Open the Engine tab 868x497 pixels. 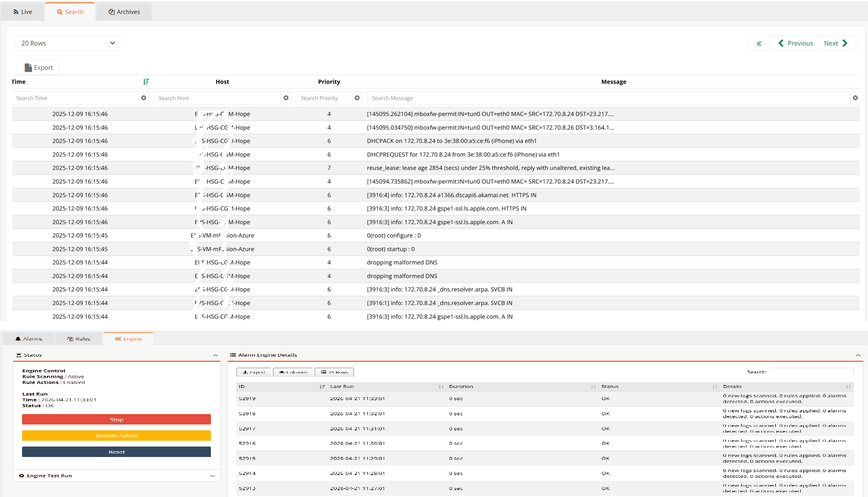[x=129, y=339]
